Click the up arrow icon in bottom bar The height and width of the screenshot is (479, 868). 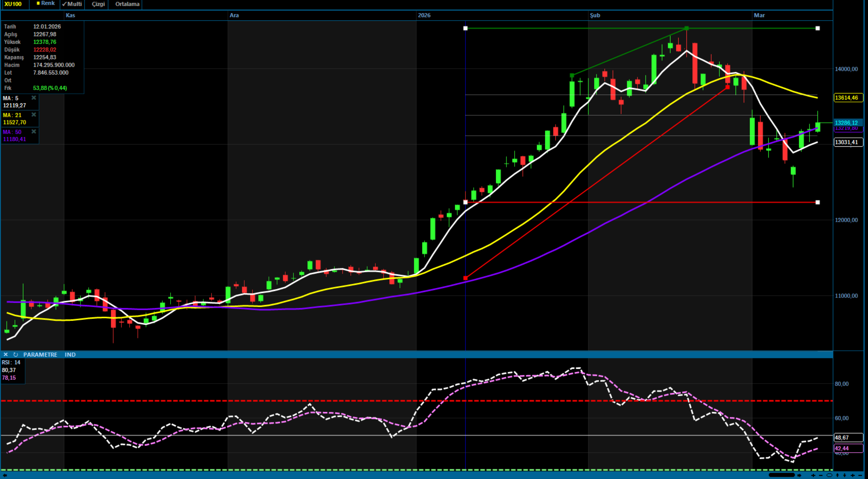pos(838,475)
